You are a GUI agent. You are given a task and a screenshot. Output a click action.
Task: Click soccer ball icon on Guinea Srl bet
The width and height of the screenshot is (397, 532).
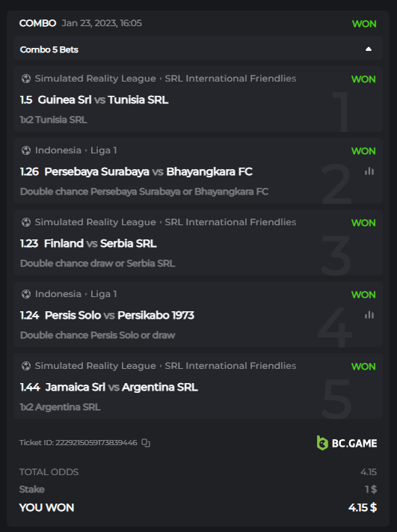tap(26, 79)
